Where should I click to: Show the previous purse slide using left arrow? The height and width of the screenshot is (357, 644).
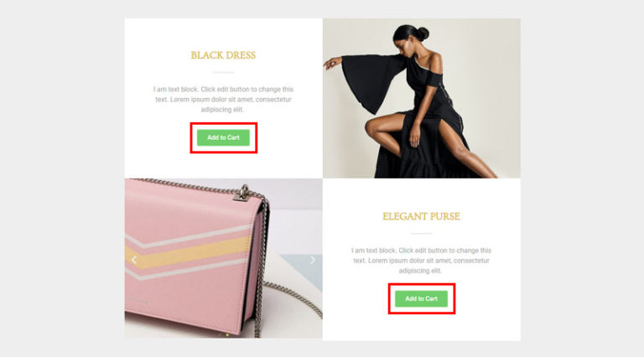point(134,260)
